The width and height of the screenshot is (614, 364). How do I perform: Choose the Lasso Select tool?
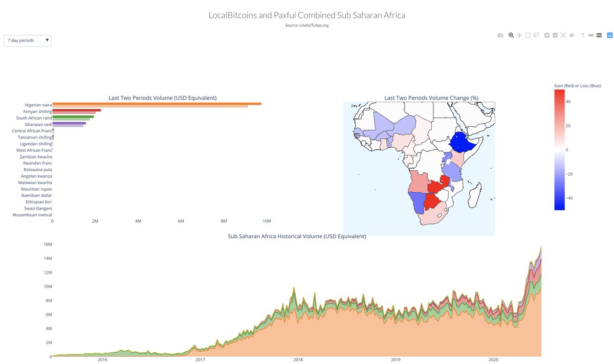click(535, 35)
